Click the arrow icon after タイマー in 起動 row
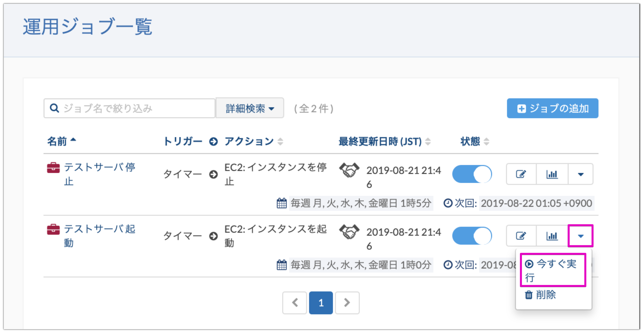644x333 pixels. click(213, 236)
